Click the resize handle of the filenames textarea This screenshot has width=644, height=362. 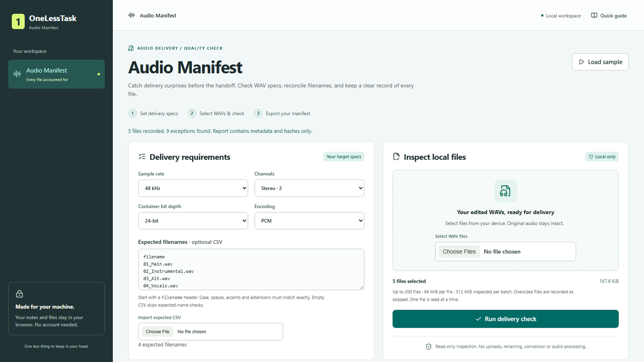tap(362, 287)
